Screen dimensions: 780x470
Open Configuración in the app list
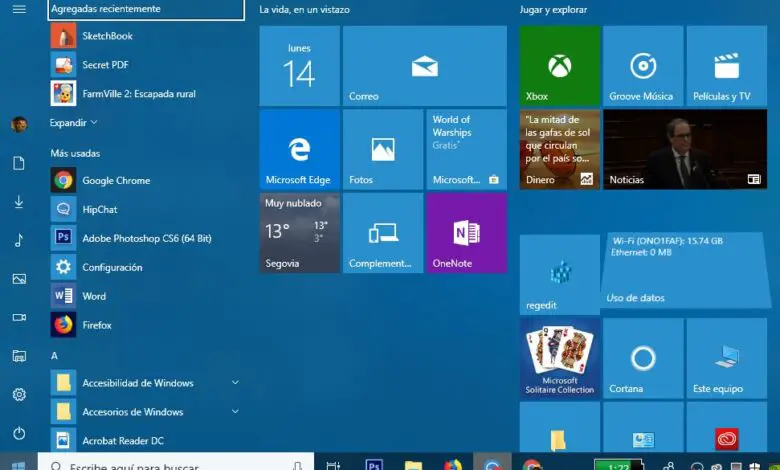tap(146, 267)
